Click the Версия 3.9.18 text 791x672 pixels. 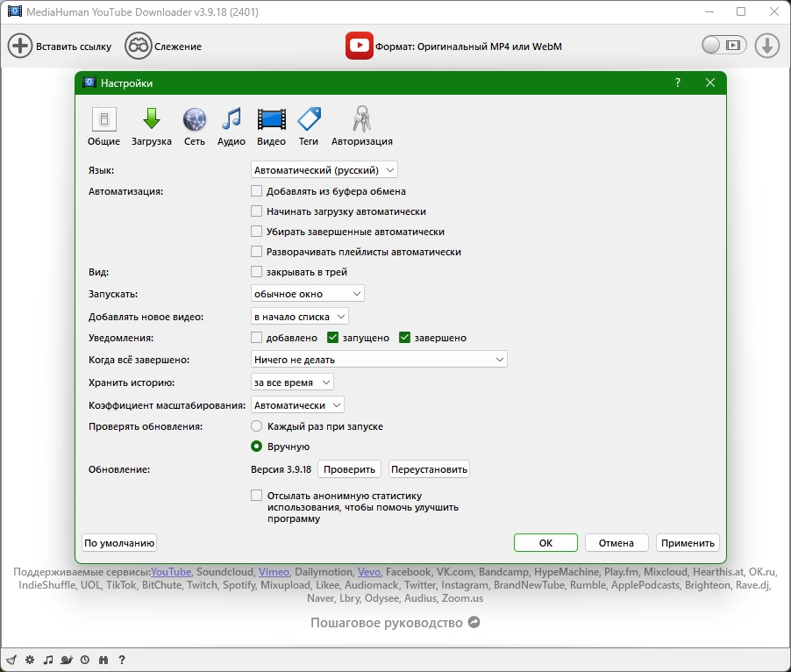pyautogui.click(x=281, y=469)
